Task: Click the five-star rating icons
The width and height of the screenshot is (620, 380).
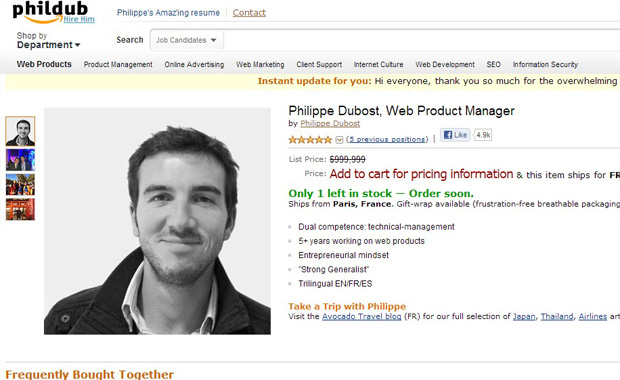Action: click(x=310, y=140)
